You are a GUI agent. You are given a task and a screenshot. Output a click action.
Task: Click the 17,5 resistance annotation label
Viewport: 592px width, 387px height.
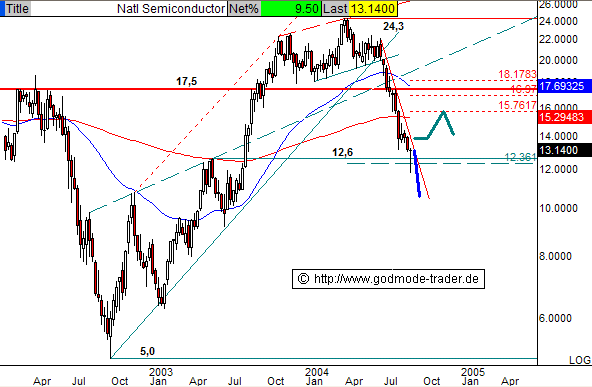click(x=187, y=81)
